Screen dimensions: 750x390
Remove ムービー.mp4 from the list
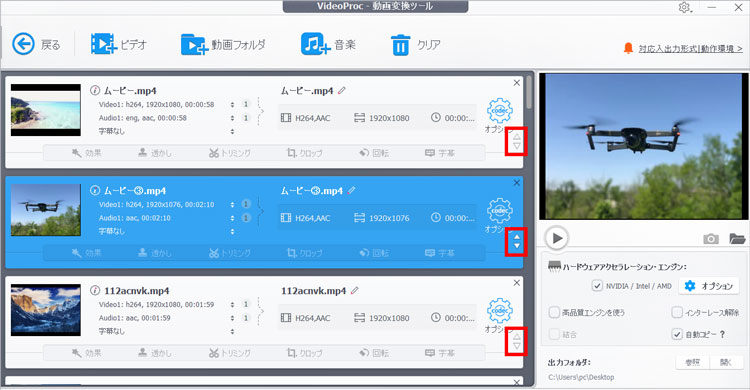point(517,83)
